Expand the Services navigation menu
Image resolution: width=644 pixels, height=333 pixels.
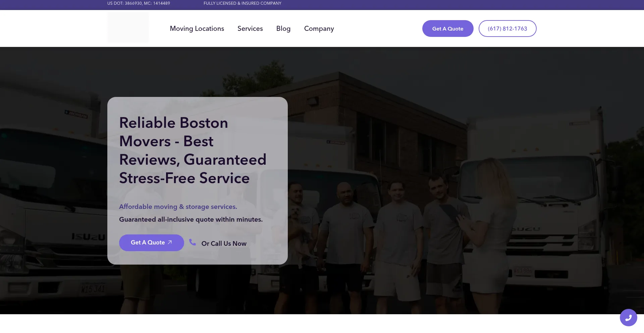[x=250, y=29]
